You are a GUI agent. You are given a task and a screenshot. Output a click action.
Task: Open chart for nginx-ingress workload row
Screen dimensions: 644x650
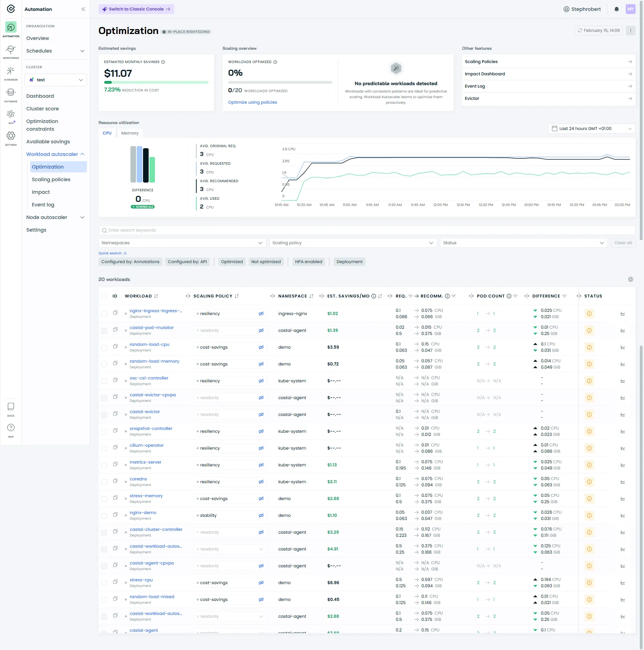point(623,314)
